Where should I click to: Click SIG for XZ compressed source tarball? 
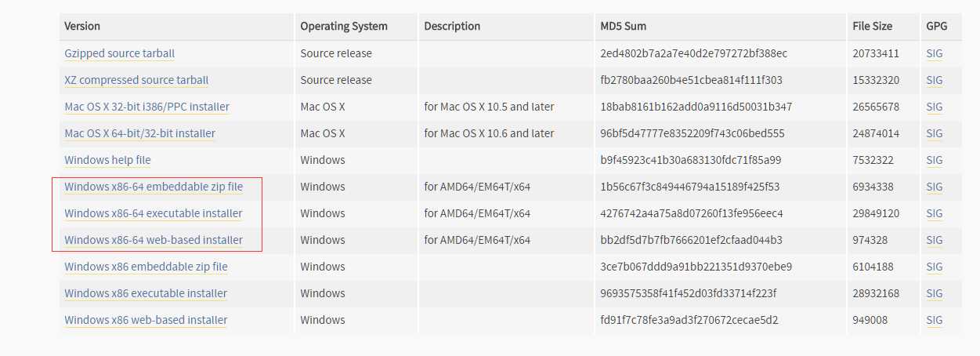click(935, 80)
